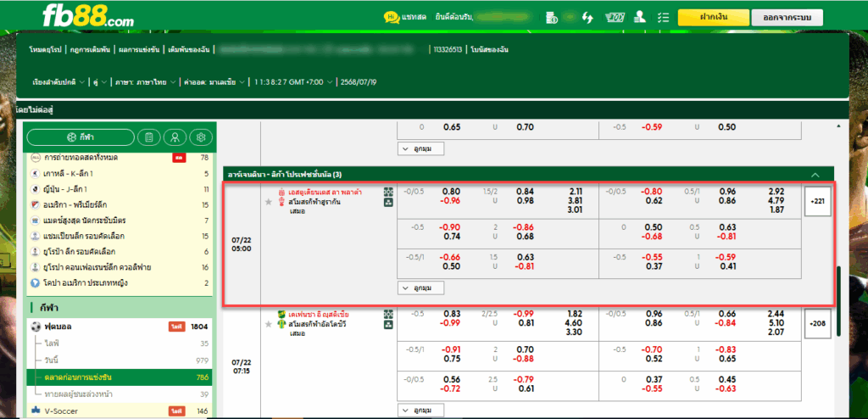Open match stats icon for เดเฟนซา match
Viewport: 868px width, 419px height.
[388, 314]
